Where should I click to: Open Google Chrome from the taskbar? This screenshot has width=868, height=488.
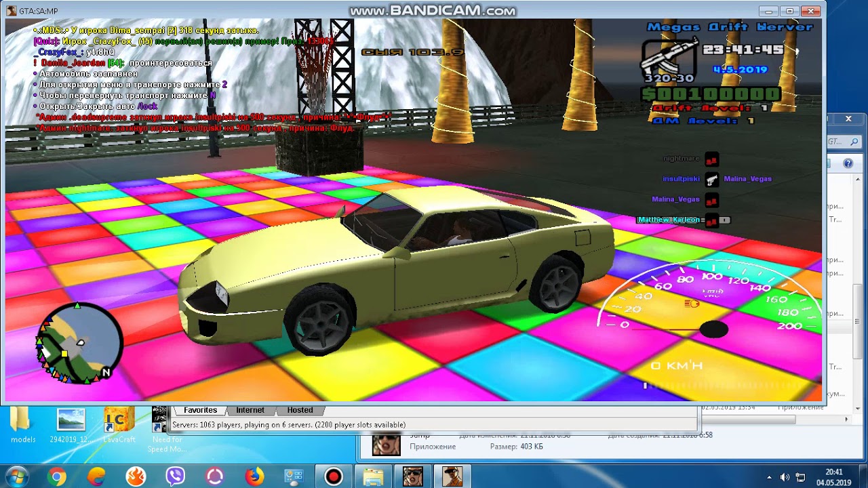tap(57, 476)
